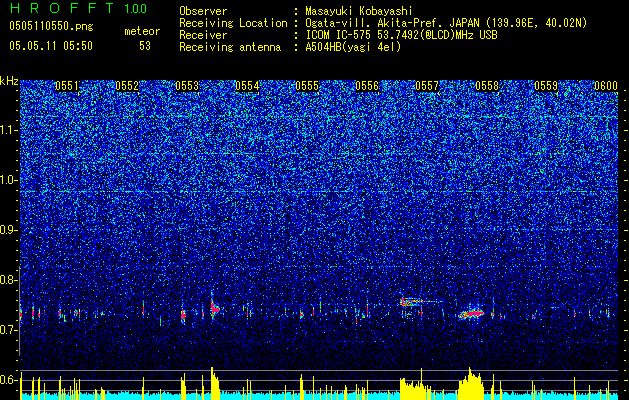This screenshot has height=400, width=629.
Task: Click the 0552 time marker
Action: tap(127, 86)
